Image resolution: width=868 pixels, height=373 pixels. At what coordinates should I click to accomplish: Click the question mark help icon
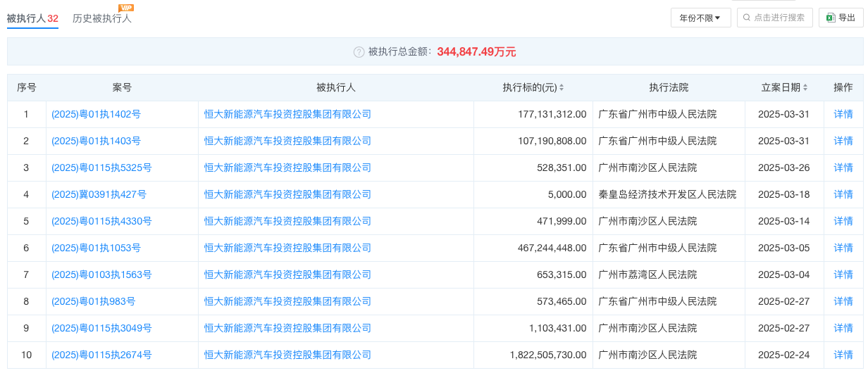pyautogui.click(x=359, y=52)
